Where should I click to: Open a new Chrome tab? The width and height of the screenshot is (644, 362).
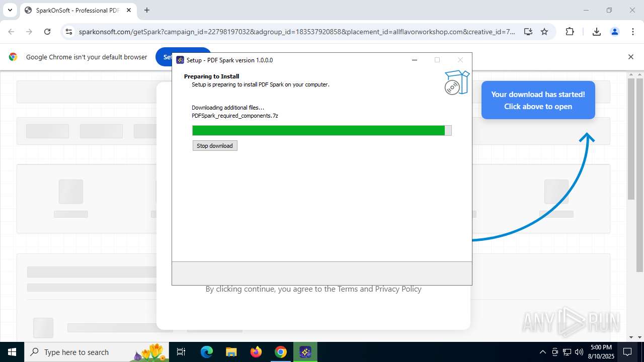click(147, 10)
